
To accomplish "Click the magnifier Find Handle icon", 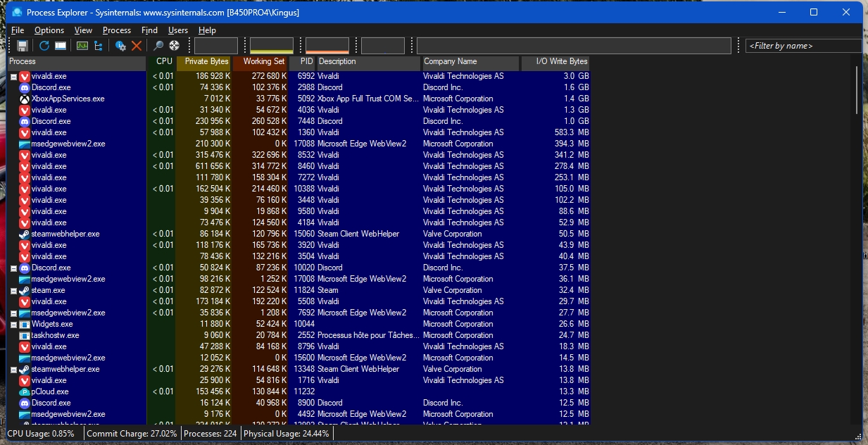I will coord(158,46).
